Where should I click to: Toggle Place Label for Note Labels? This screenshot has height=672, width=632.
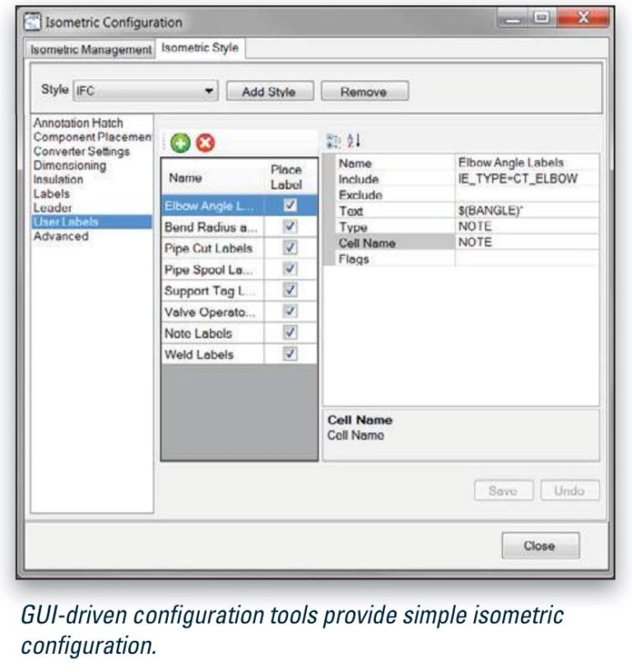[x=290, y=332]
